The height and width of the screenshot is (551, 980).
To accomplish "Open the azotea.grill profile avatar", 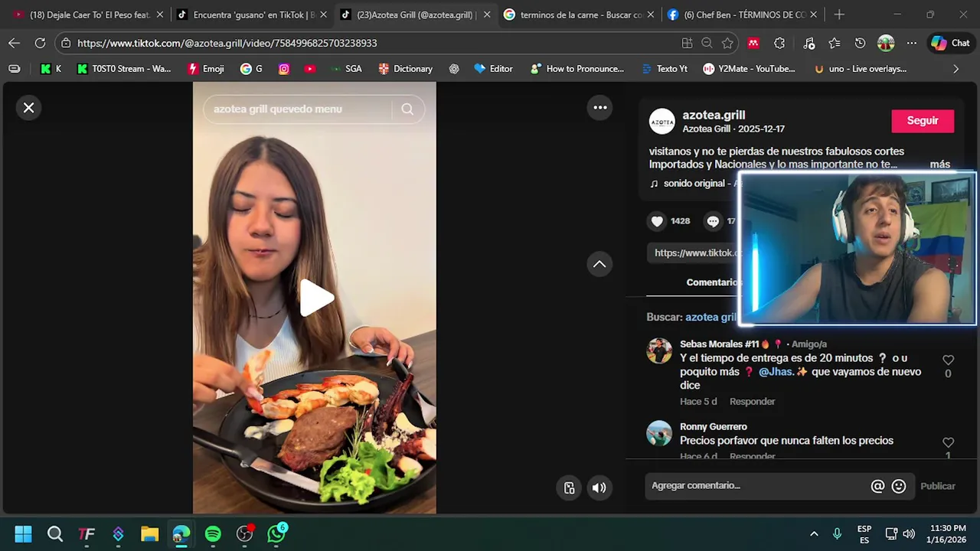I will click(662, 122).
